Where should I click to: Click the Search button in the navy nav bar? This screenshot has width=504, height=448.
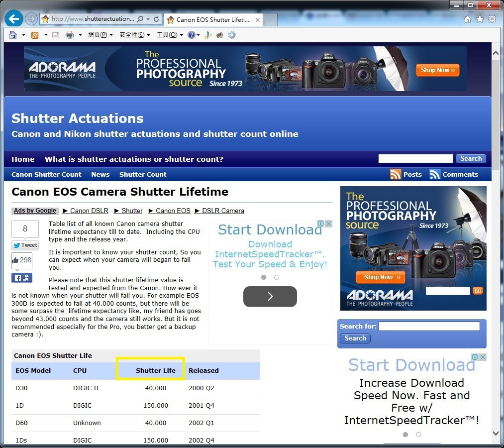[x=471, y=159]
